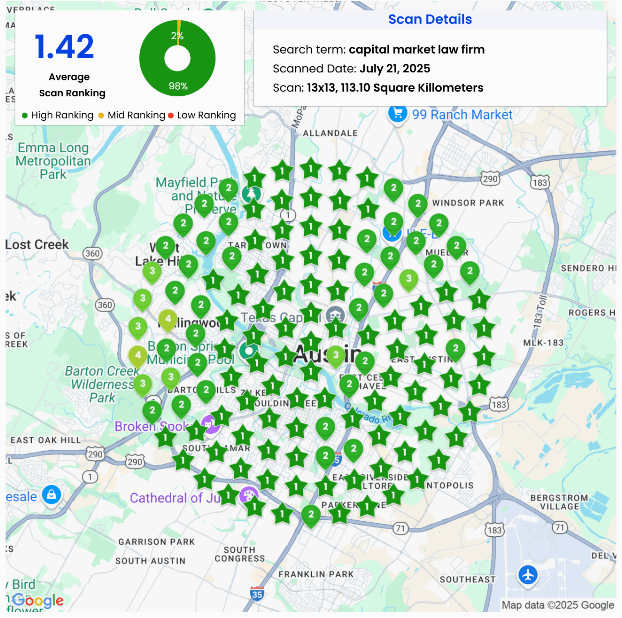The height and width of the screenshot is (618, 622).
Task: Click the Lost Creek place label
Action: pyautogui.click(x=37, y=244)
